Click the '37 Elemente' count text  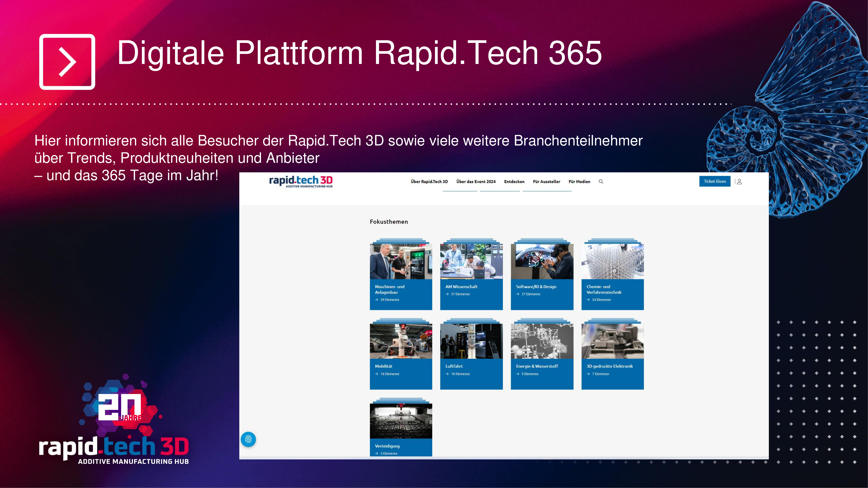pyautogui.click(x=531, y=294)
